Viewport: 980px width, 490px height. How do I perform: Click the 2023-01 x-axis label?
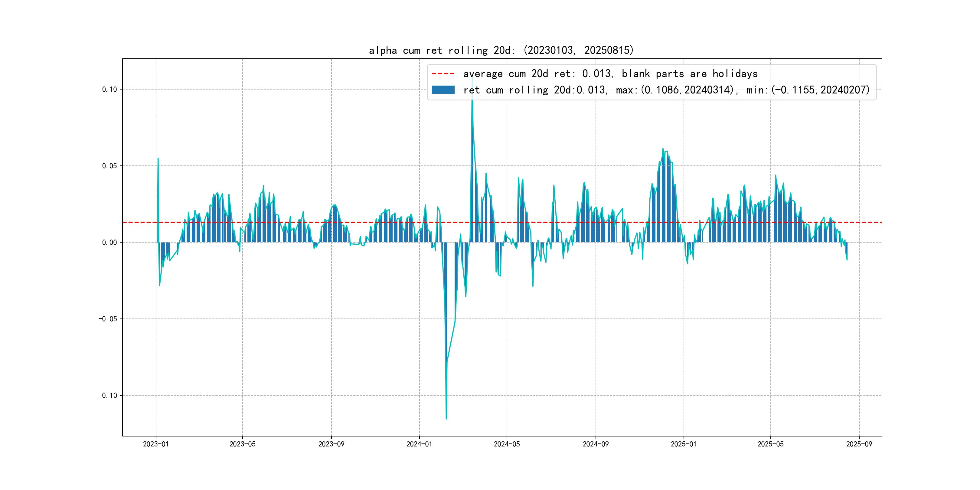(x=155, y=444)
